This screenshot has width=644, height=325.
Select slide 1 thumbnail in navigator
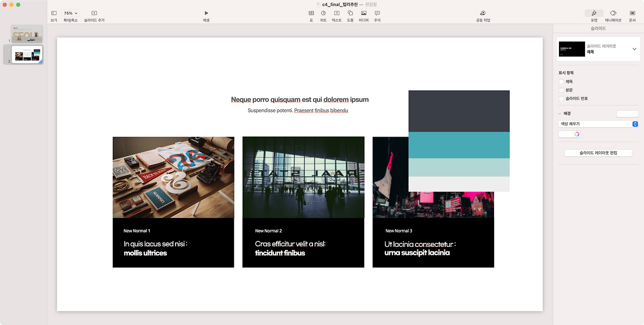pyautogui.click(x=27, y=34)
